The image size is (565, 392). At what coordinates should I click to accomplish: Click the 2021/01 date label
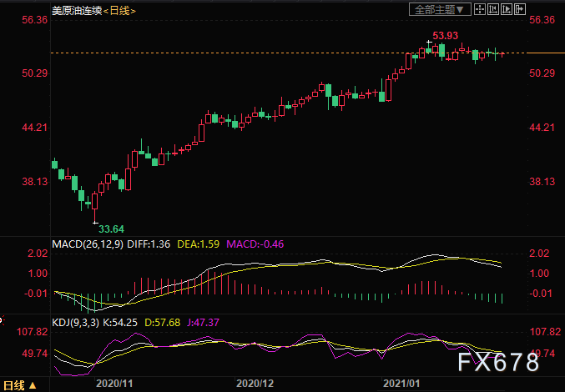tap(401, 384)
